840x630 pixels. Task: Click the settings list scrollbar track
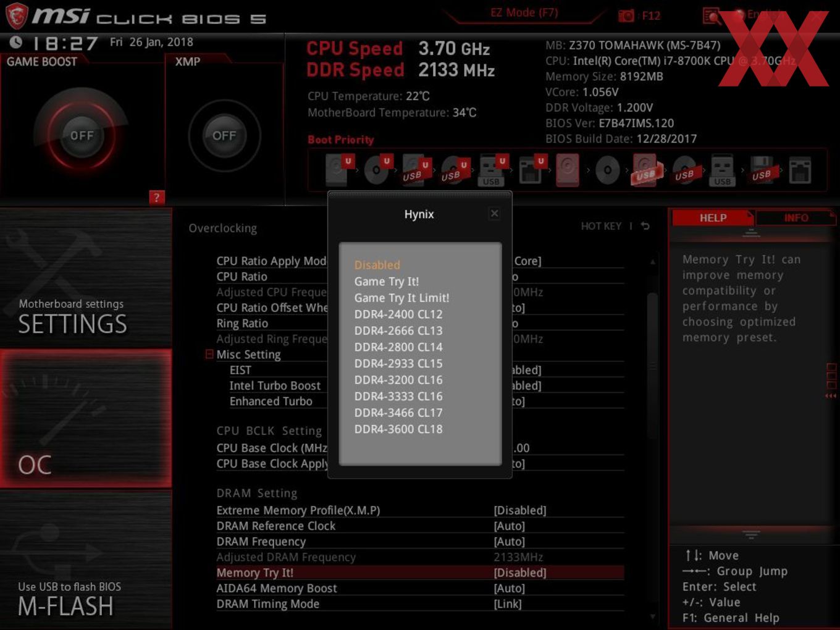tap(653, 439)
